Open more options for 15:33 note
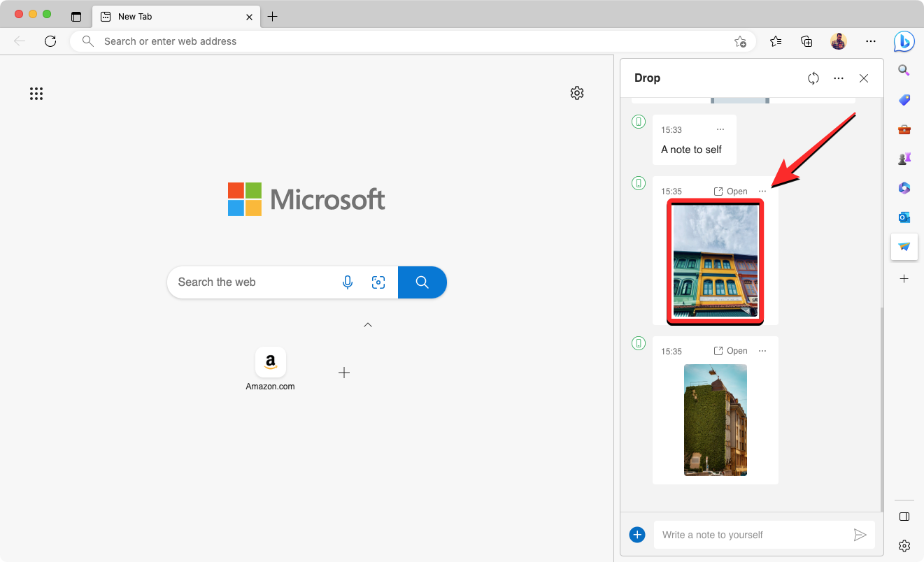 pos(720,129)
